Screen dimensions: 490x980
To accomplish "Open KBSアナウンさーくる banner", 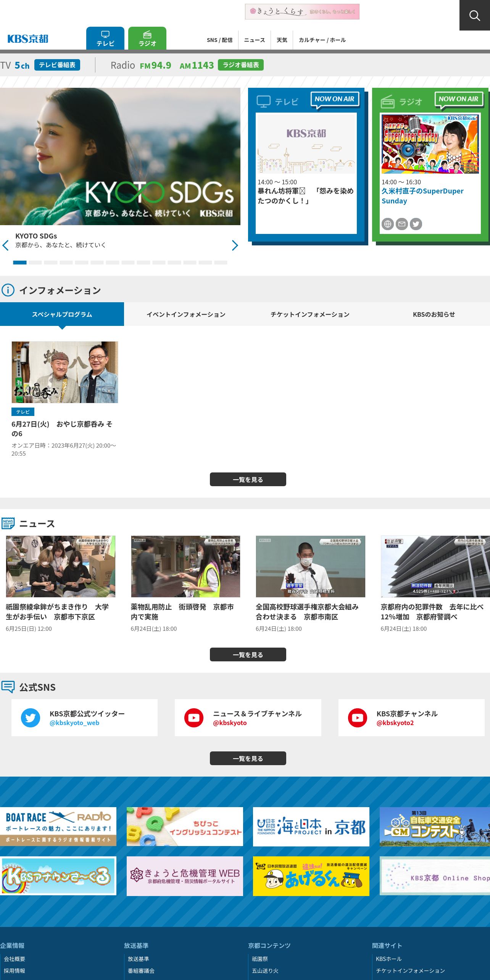I will pos(58,876).
